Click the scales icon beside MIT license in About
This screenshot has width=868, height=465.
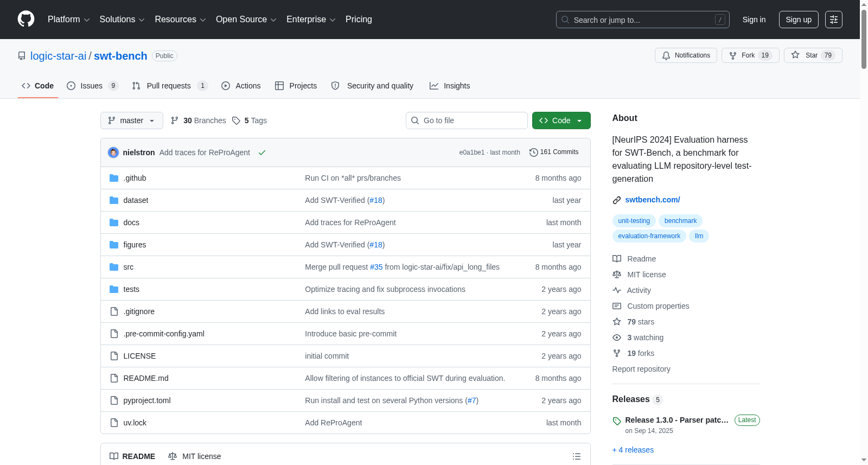point(617,275)
